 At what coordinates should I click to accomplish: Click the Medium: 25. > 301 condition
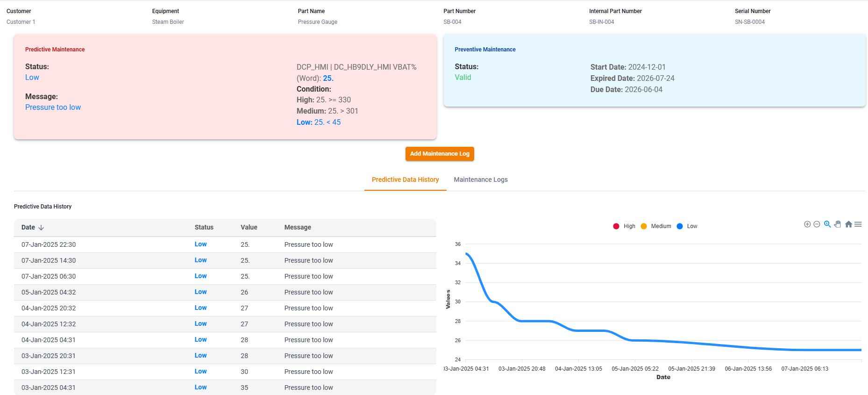tap(327, 111)
